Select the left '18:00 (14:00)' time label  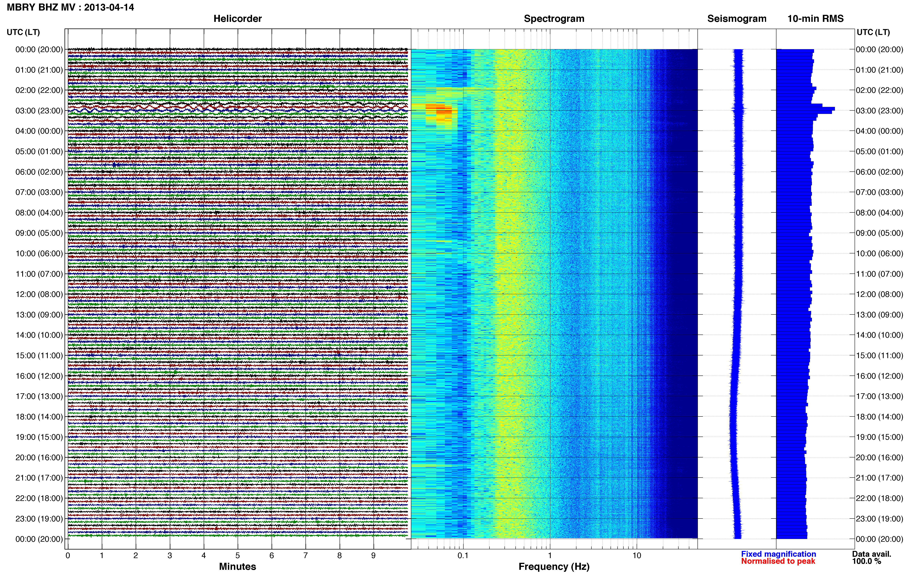(39, 417)
